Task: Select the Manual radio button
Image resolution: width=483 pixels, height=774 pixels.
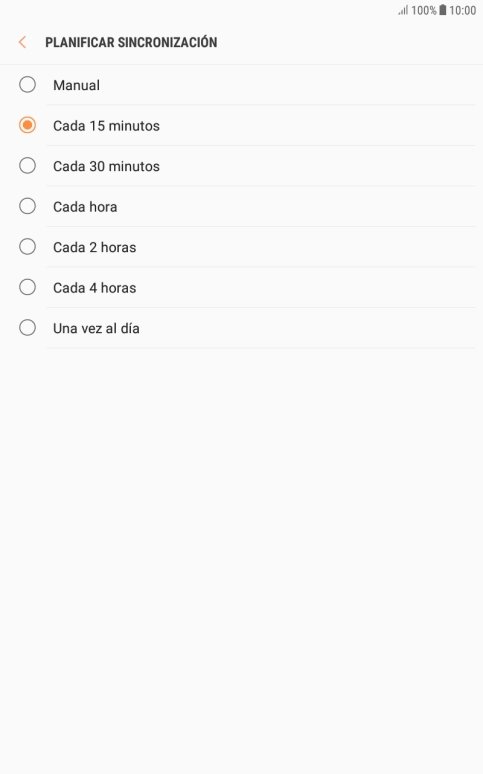Action: tap(27, 84)
